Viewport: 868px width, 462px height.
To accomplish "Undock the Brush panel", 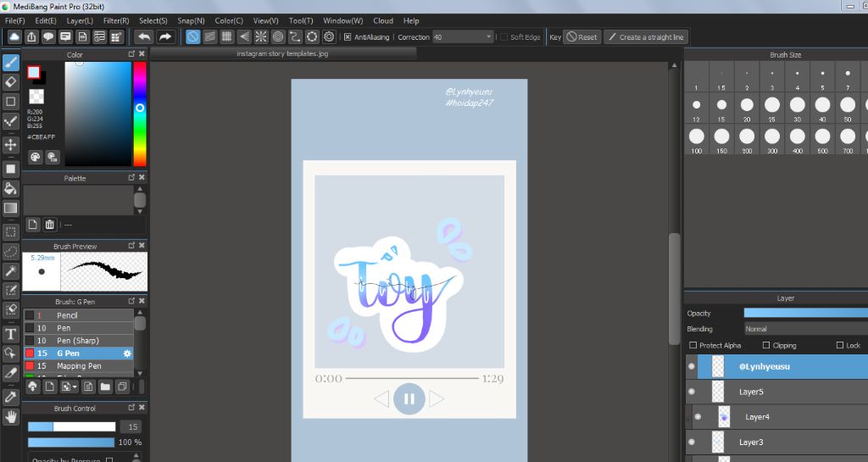I will click(131, 301).
